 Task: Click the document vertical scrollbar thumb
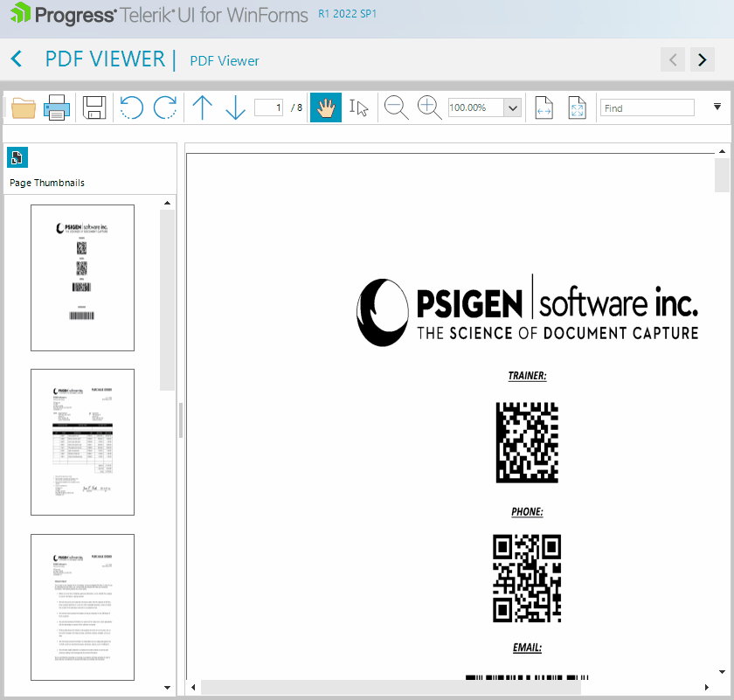tap(722, 175)
